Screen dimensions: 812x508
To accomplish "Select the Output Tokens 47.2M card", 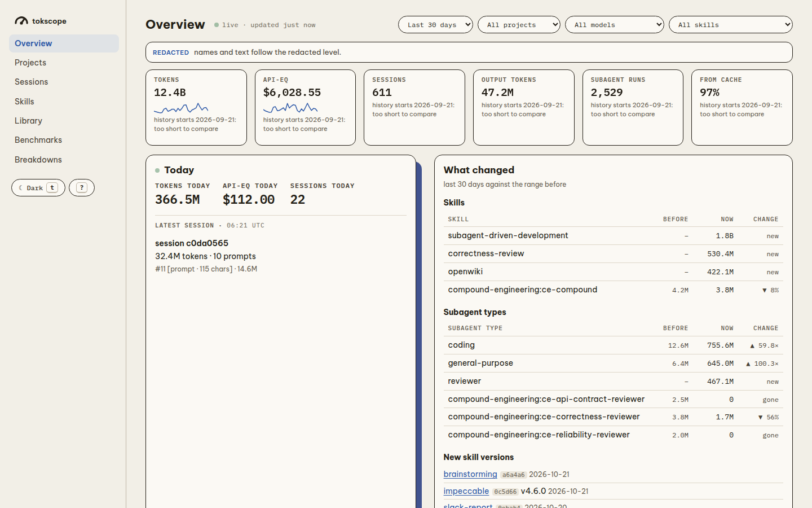I will [524, 107].
